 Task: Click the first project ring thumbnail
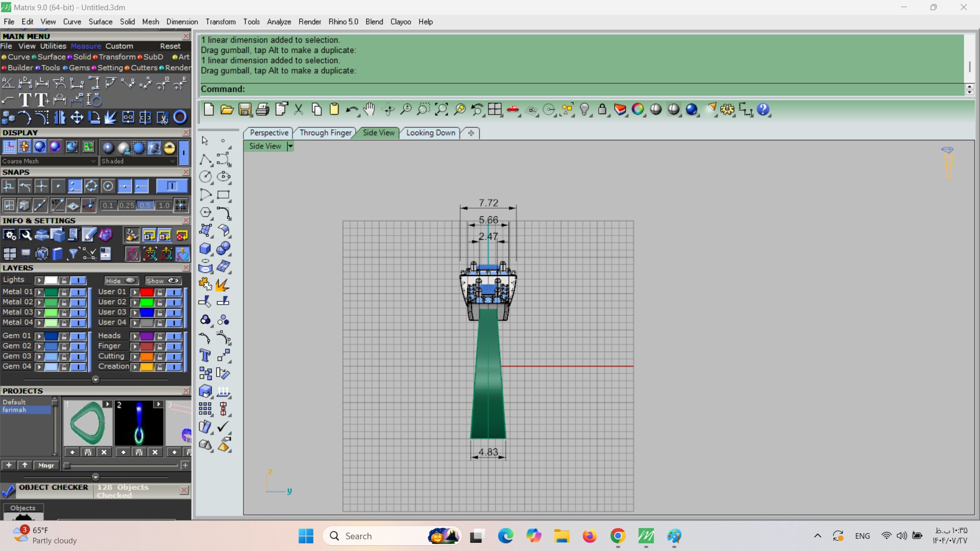click(x=88, y=423)
